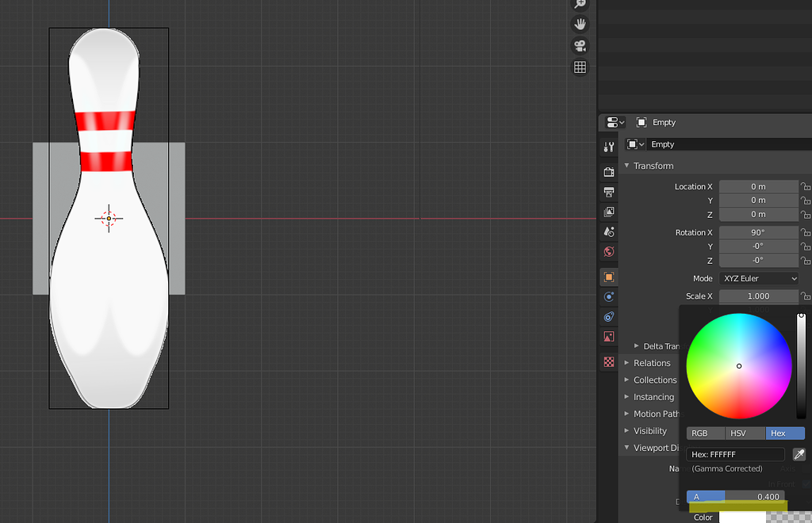
Task: Open the XYZ Euler rotation mode dropdown
Action: pyautogui.click(x=758, y=278)
